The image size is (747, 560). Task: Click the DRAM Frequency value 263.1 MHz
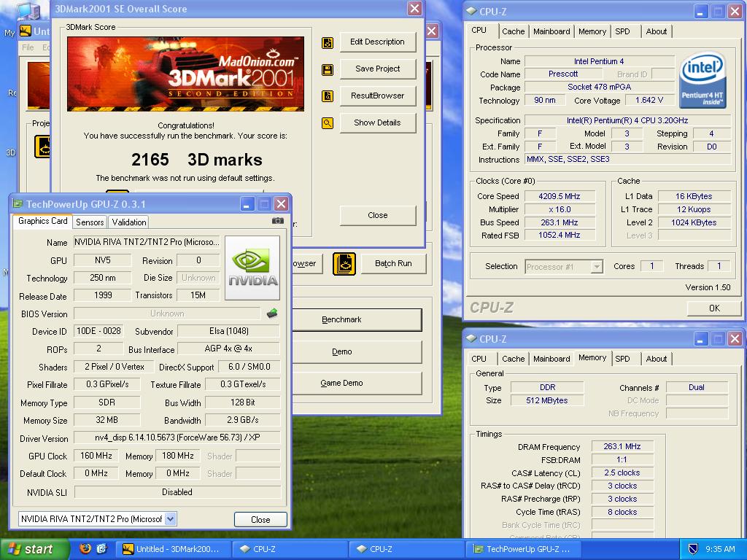point(622,447)
